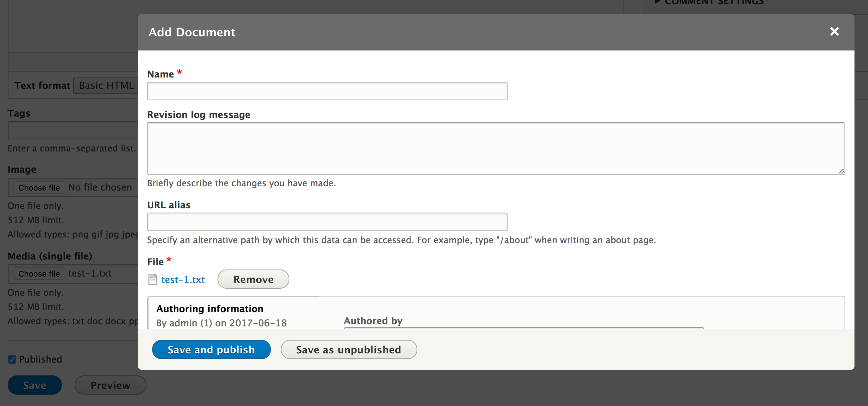
Task: Choose file for the Image field
Action: [x=39, y=187]
